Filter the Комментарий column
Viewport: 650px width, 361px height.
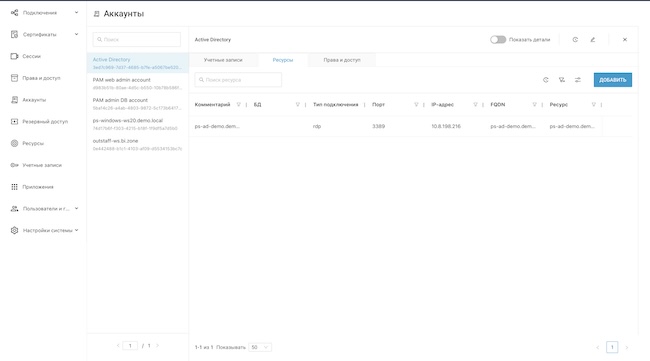pyautogui.click(x=238, y=105)
